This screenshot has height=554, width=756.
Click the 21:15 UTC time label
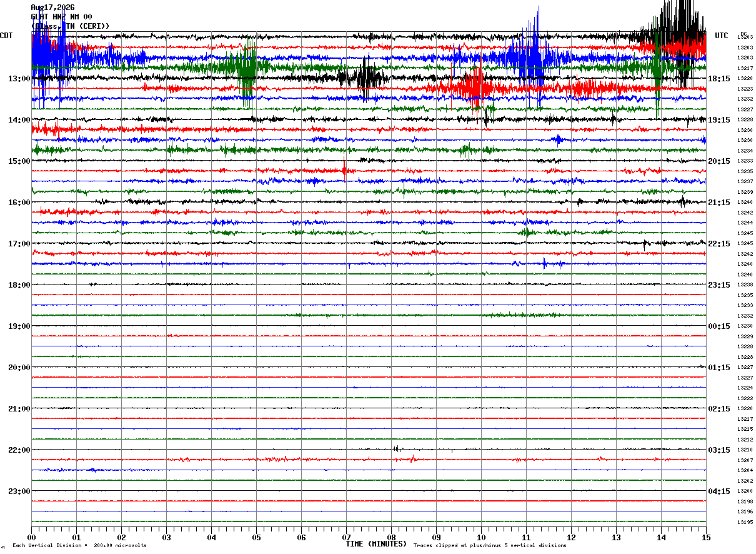(719, 203)
